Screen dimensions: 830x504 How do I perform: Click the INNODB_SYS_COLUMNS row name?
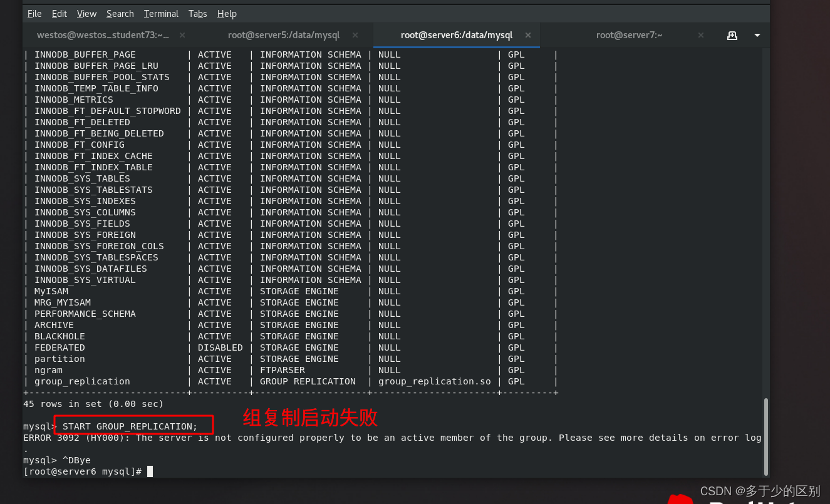pos(85,212)
